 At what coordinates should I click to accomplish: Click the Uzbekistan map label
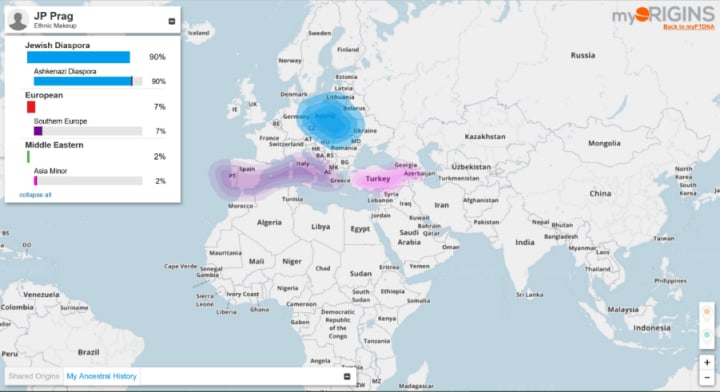click(471, 167)
